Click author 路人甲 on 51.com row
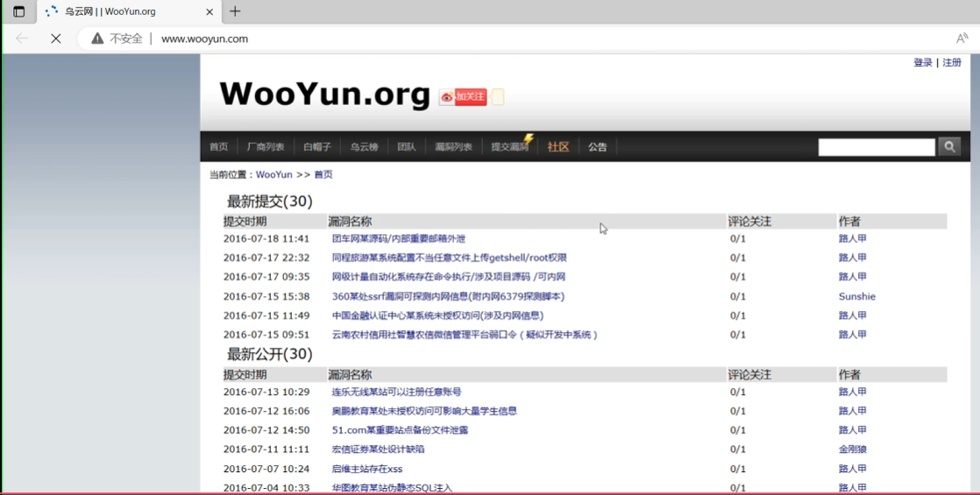 853,430
